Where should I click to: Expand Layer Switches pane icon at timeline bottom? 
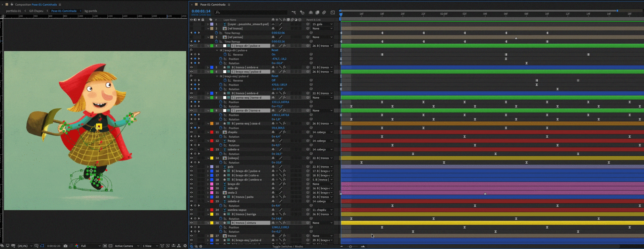tap(192, 246)
